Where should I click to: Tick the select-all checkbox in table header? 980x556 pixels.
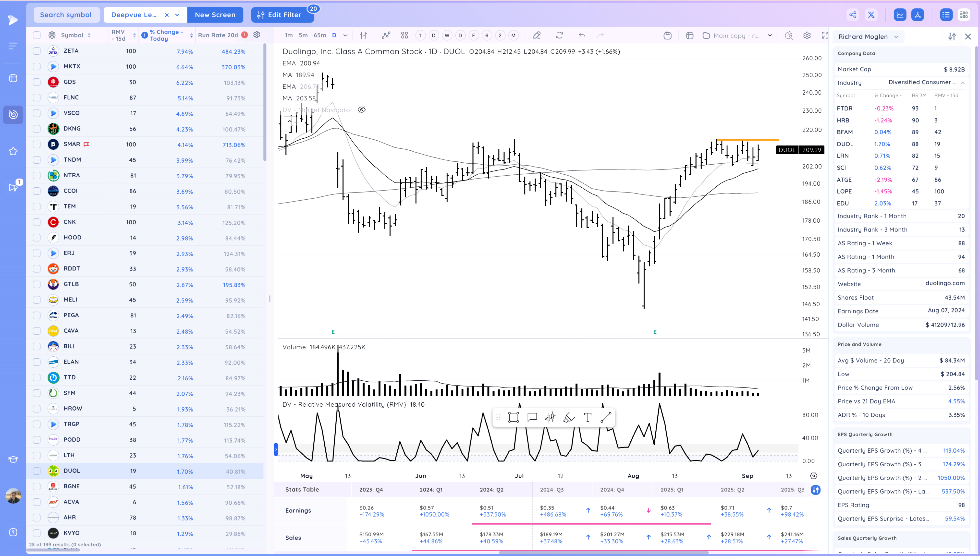tap(37, 35)
